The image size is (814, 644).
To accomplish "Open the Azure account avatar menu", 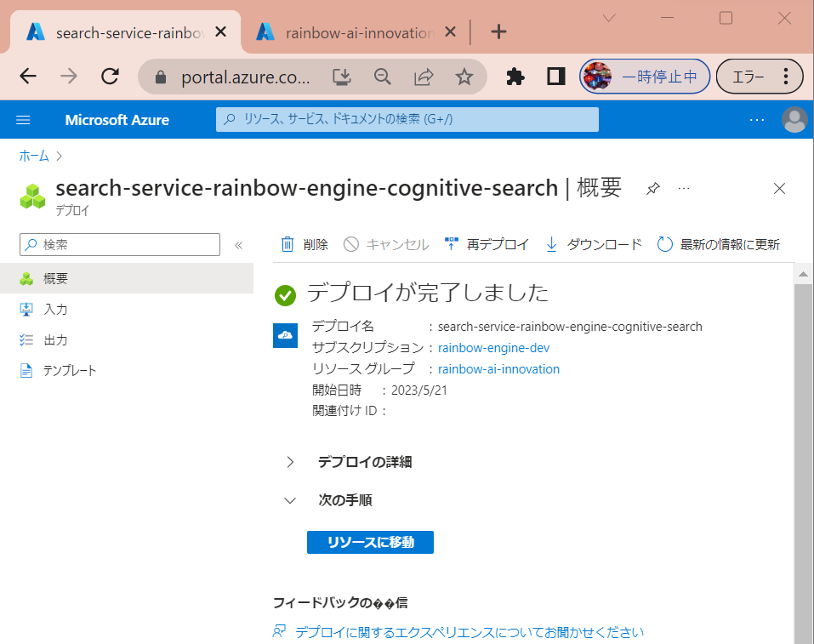I will click(x=794, y=120).
